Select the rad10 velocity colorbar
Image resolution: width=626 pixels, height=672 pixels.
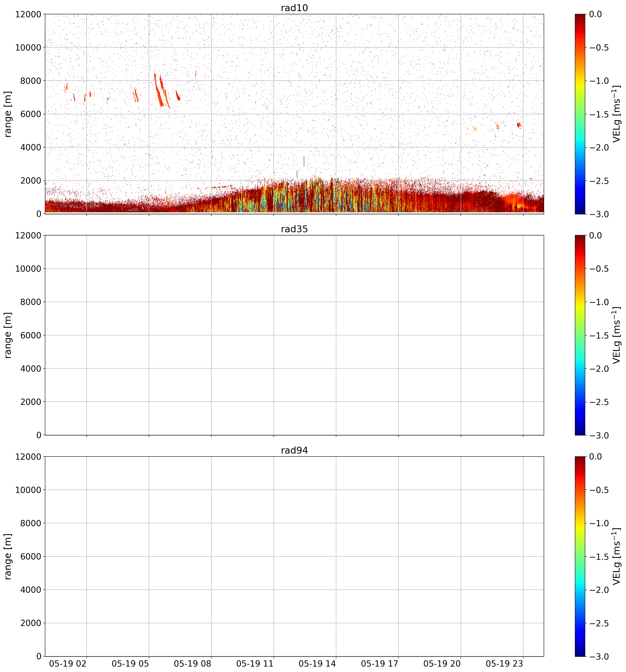tap(580, 114)
